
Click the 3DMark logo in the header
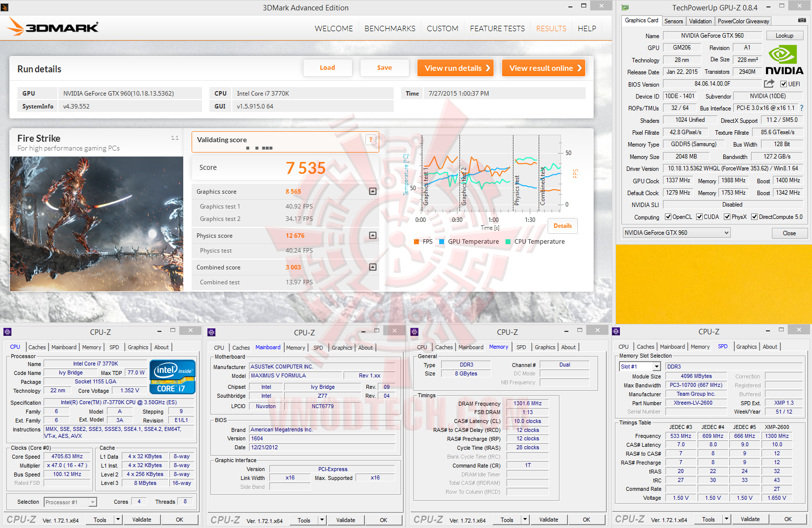pos(53,27)
